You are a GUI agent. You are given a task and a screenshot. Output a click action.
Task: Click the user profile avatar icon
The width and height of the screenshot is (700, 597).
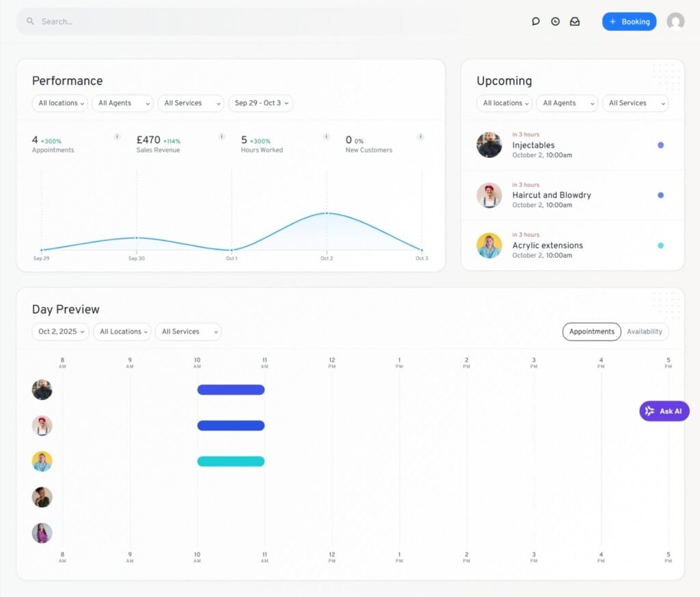click(x=675, y=21)
